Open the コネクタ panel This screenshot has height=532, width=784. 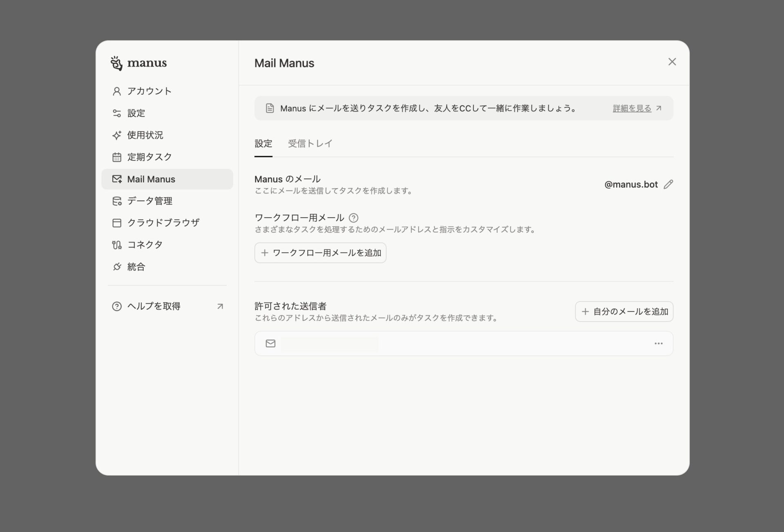(x=145, y=245)
